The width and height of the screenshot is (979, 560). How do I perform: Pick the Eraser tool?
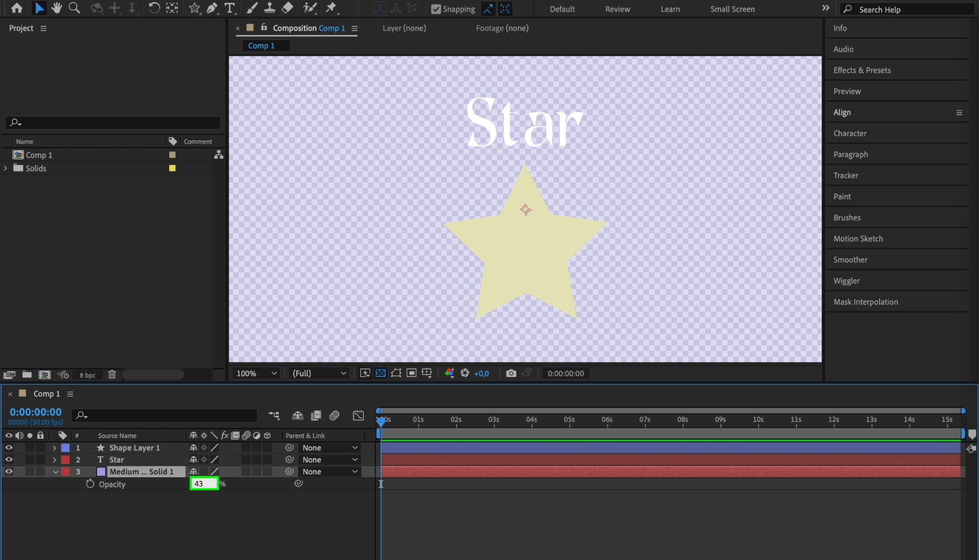tap(287, 8)
